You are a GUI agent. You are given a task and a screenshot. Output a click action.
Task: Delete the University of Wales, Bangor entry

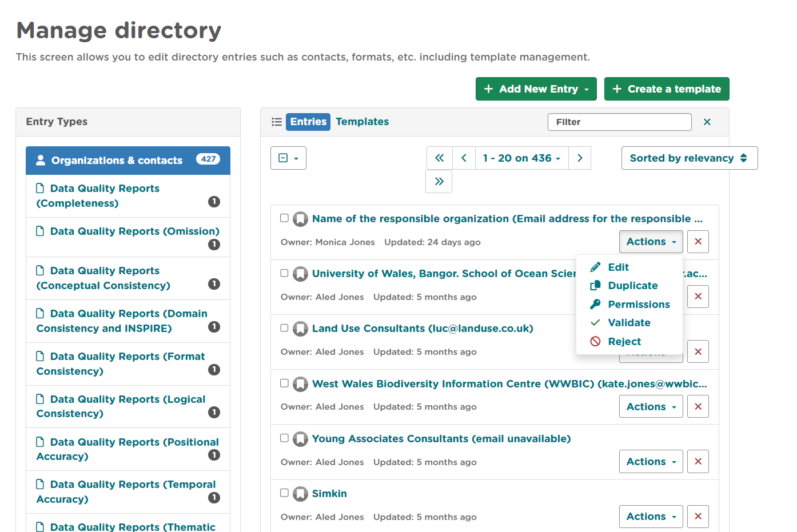[x=698, y=297]
